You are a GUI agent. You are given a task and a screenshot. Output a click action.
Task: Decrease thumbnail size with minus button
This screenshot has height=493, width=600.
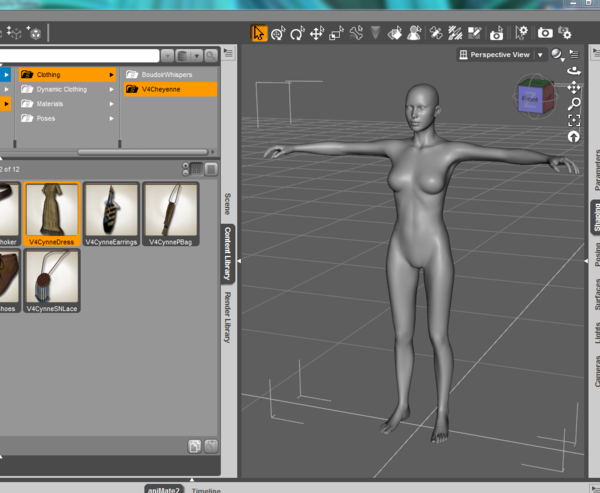(x=186, y=173)
